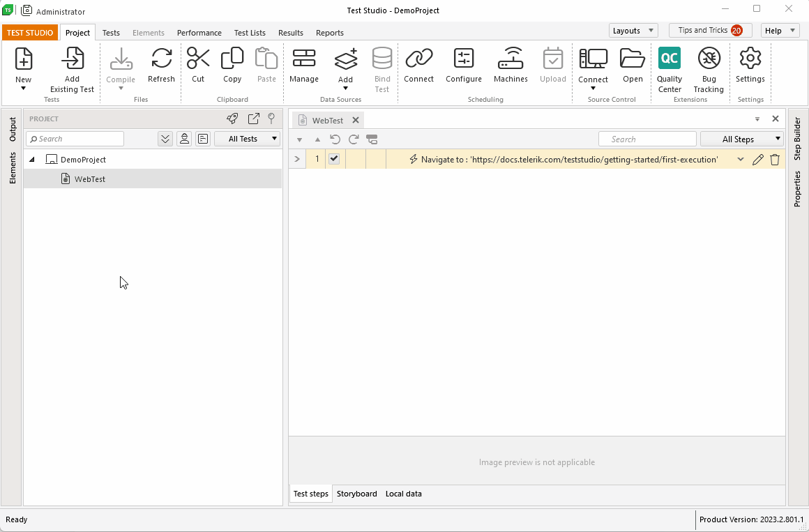Move step up arrow in steps toolbar
The height and width of the screenshot is (532, 809).
pos(317,139)
